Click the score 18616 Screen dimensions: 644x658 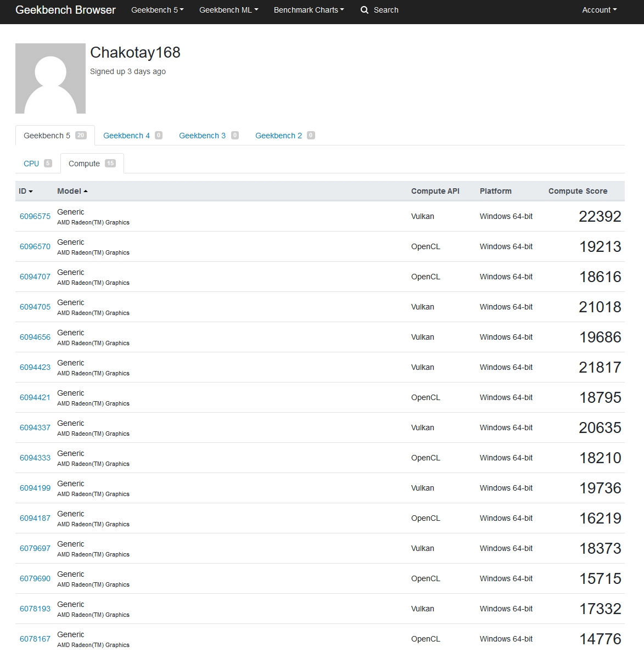(600, 277)
